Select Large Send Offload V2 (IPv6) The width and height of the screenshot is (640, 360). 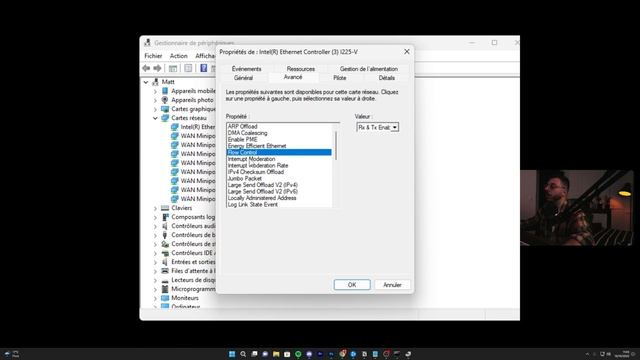pyautogui.click(x=263, y=191)
